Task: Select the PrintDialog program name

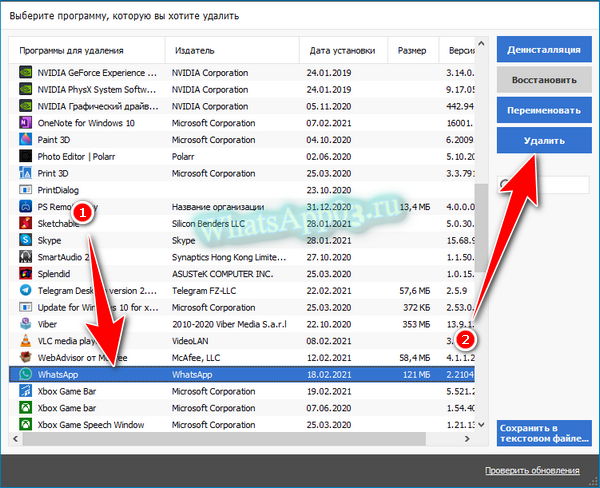Action: (58, 190)
